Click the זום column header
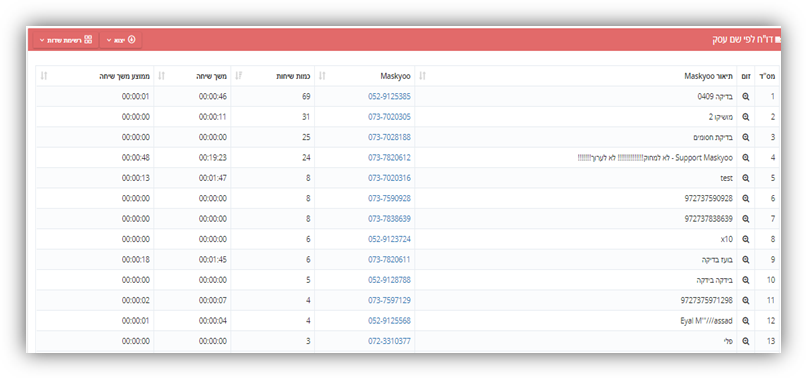Screen dimensions: 806x378 [746, 76]
